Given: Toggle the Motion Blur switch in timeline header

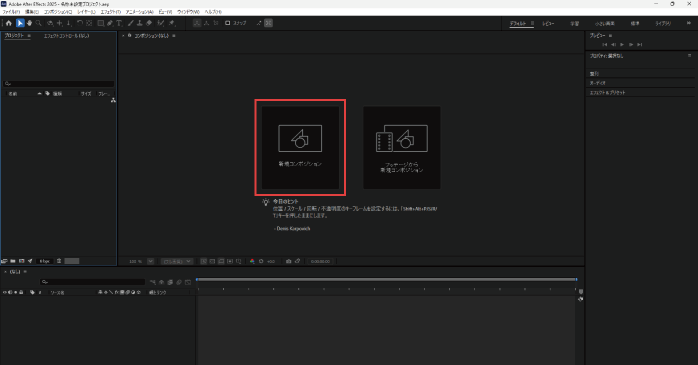Looking at the screenshot, I should coord(179,282).
